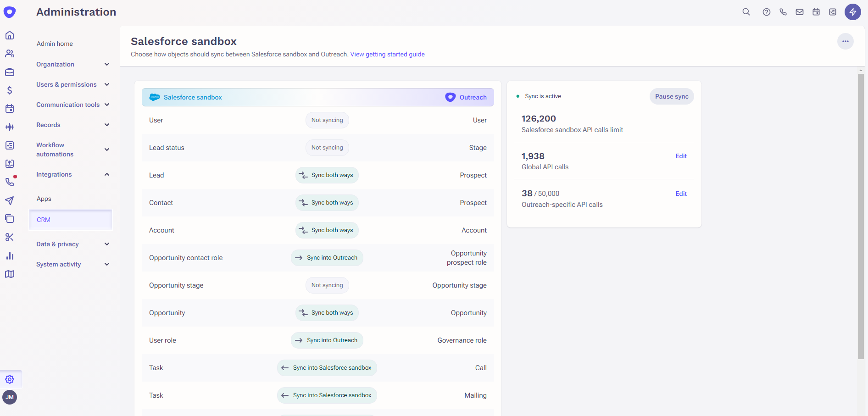Open the View getting started guide link
868x416 pixels.
pyautogui.click(x=387, y=54)
